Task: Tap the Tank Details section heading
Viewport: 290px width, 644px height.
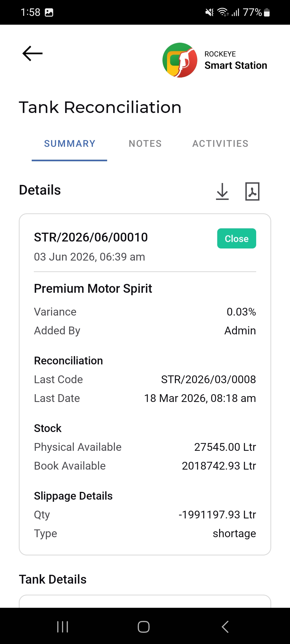Action: [x=53, y=579]
